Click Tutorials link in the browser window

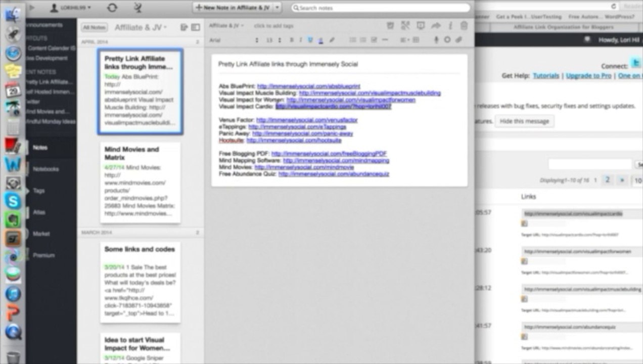[546, 76]
